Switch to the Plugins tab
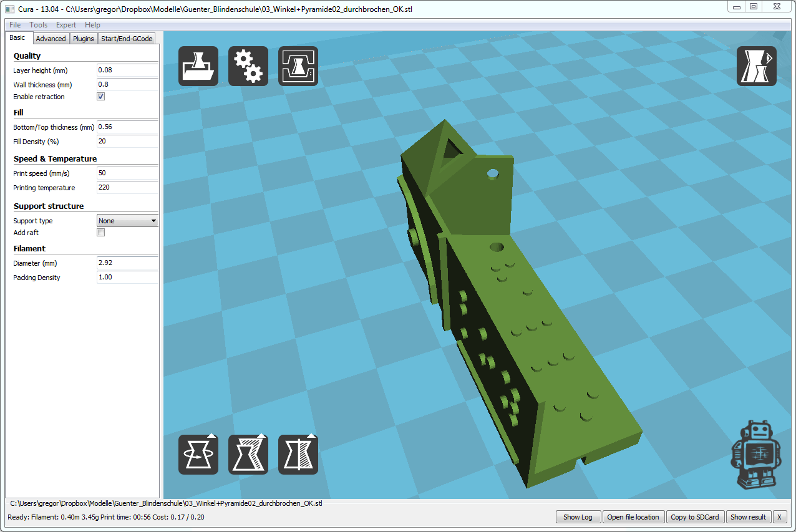The image size is (796, 532). [84, 39]
